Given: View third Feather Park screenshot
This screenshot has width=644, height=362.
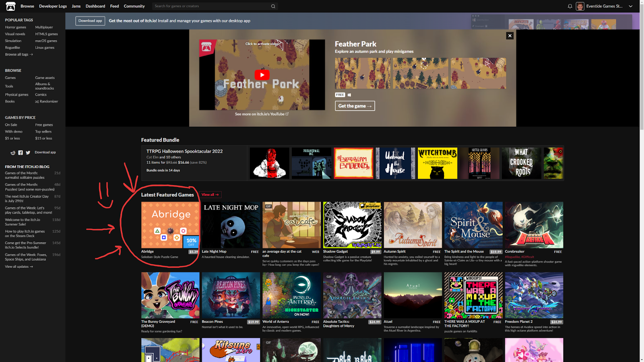Looking at the screenshot, I should point(478,73).
